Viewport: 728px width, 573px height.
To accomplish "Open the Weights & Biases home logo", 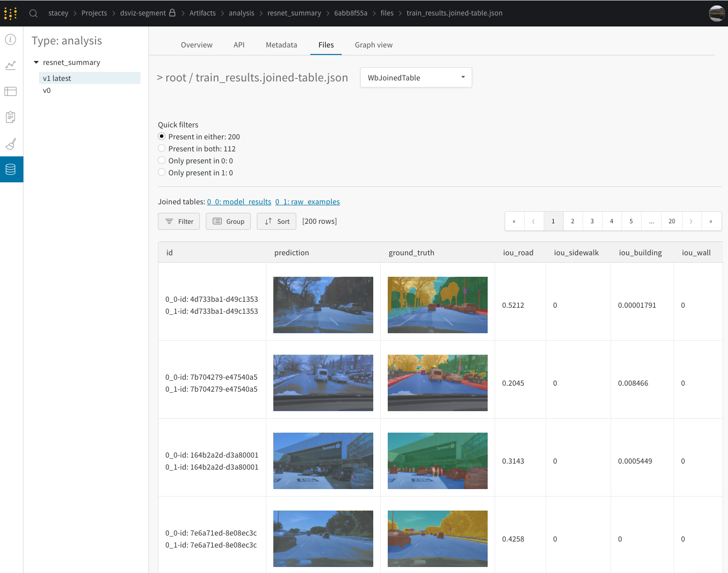I will click(x=10, y=13).
